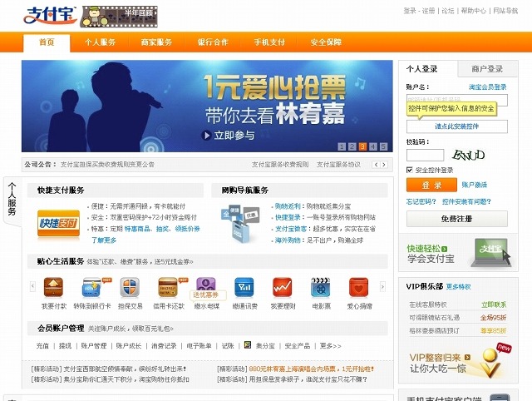Viewport: 532px width, 401px height.
Task: Focus the 账户名 input field
Action: click(457, 100)
